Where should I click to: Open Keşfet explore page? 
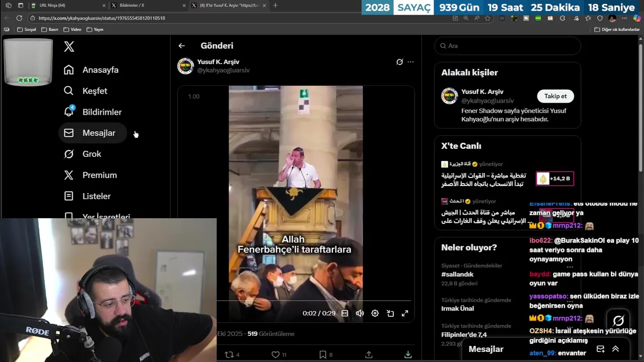pos(86,91)
